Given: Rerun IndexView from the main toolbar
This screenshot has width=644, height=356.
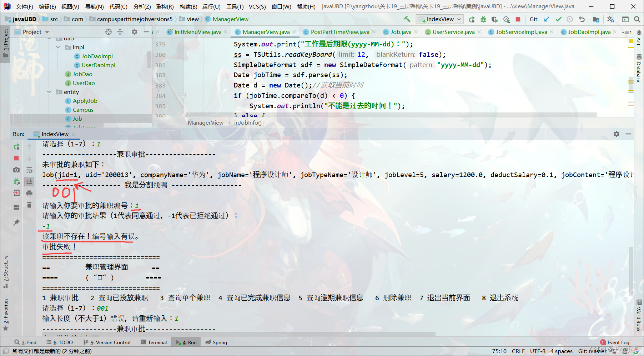Looking at the screenshot, I should click(x=472, y=19).
